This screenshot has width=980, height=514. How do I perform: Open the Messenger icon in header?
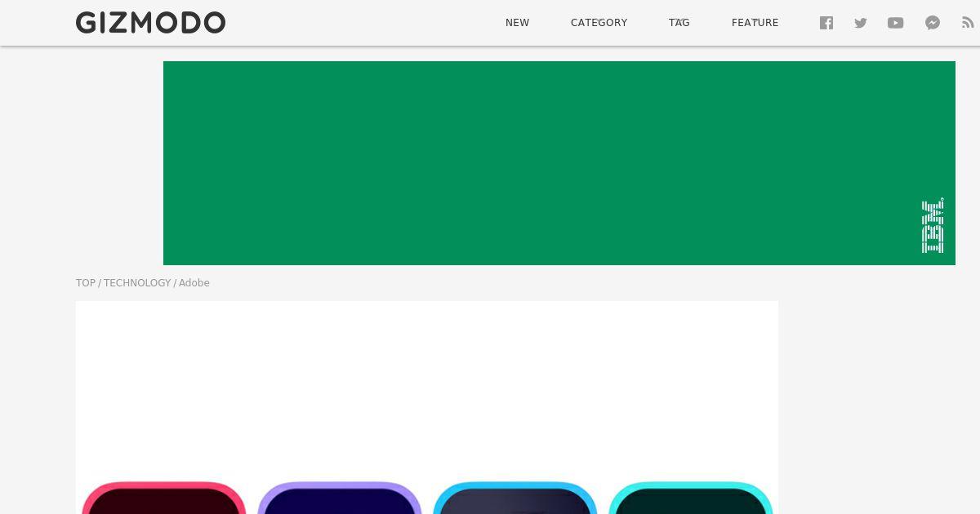click(933, 23)
